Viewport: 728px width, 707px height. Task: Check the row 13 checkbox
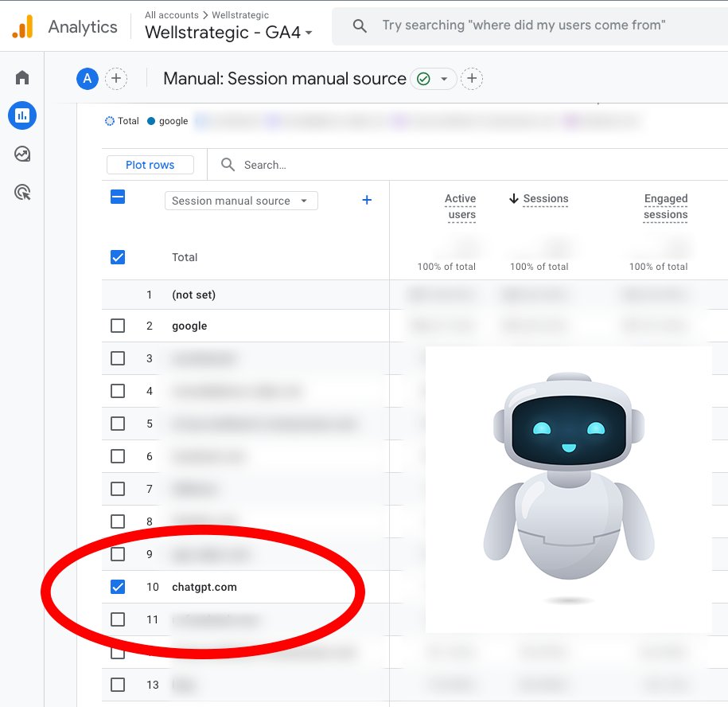(118, 684)
